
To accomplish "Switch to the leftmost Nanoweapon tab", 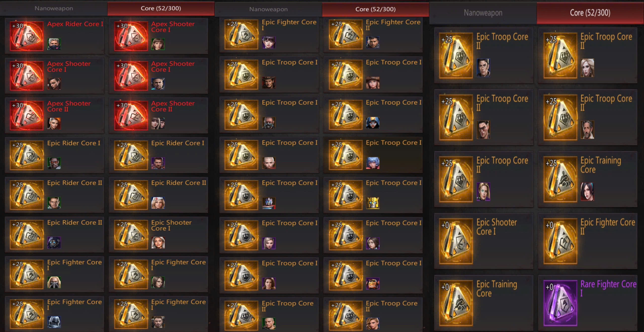I will [54, 8].
